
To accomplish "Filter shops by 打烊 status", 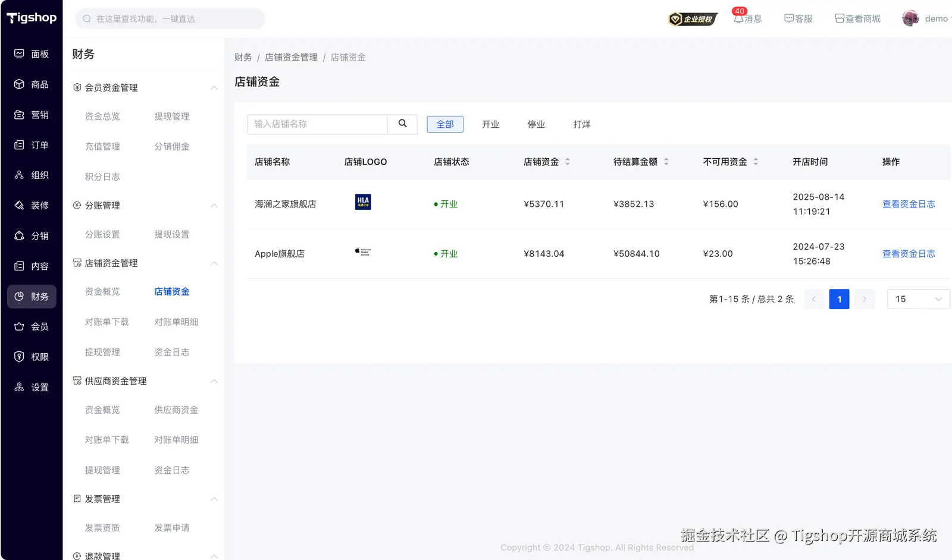I will (582, 124).
